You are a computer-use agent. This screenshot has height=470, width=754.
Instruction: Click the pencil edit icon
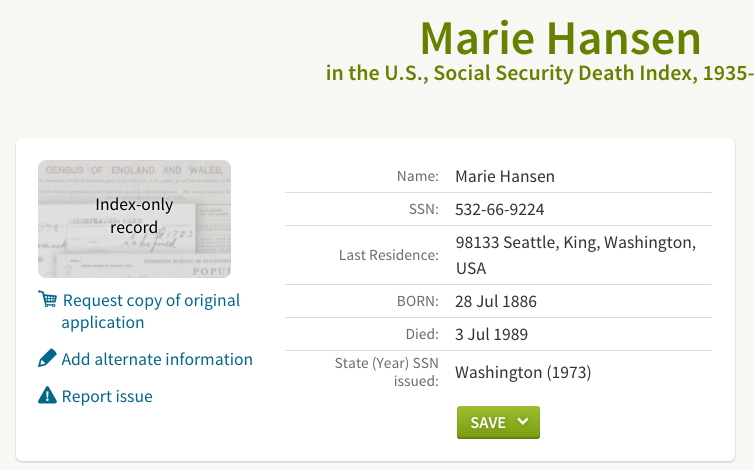pos(47,358)
